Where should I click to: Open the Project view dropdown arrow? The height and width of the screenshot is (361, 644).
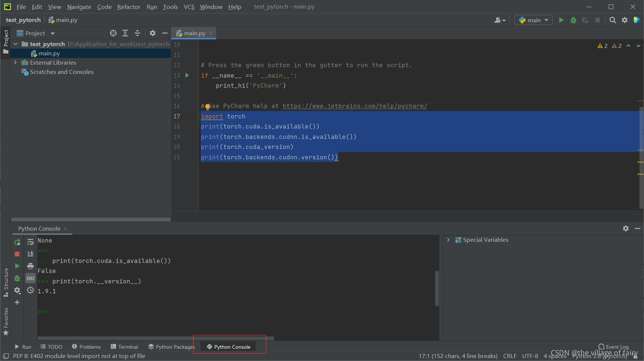pos(53,33)
